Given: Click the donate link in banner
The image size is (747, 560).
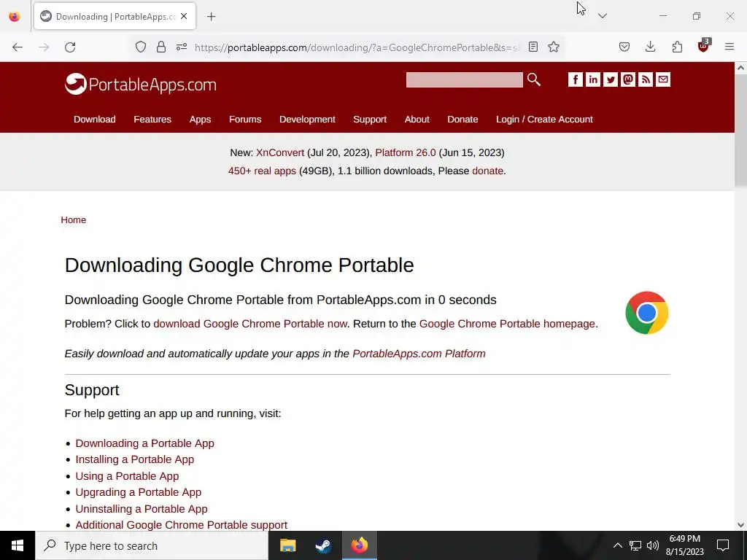Looking at the screenshot, I should (x=488, y=171).
